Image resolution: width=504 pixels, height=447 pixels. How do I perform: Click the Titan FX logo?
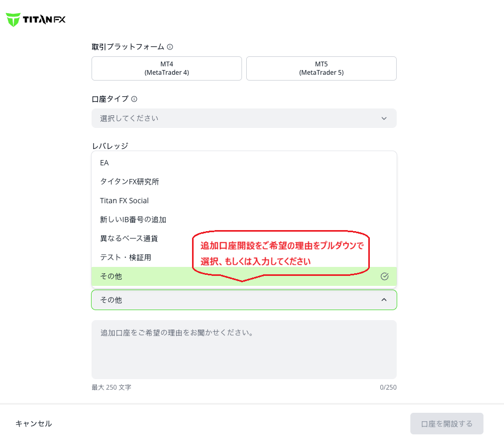(x=36, y=19)
